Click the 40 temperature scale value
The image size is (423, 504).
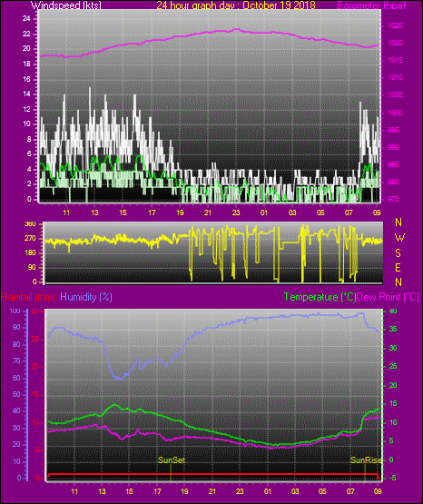[393, 311]
